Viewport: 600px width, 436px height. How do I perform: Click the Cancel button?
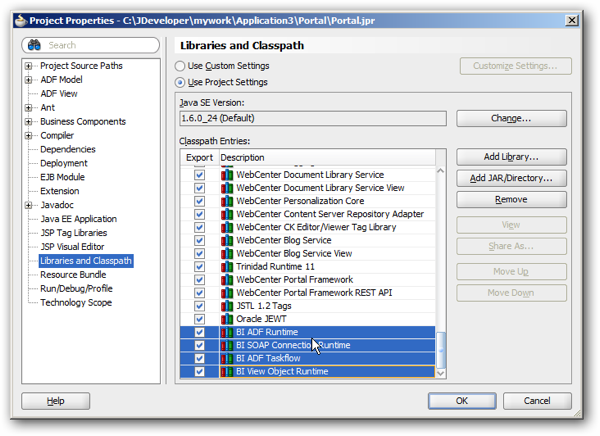pyautogui.click(x=537, y=401)
